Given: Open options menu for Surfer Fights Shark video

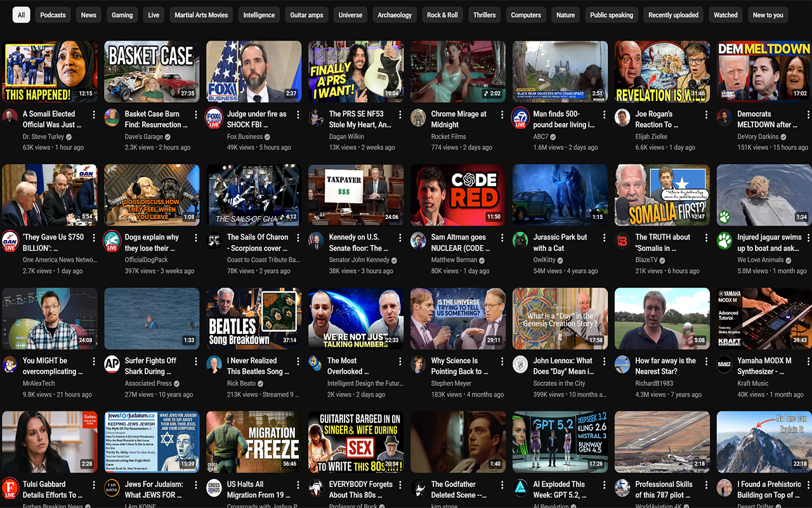Looking at the screenshot, I should pos(196,361).
